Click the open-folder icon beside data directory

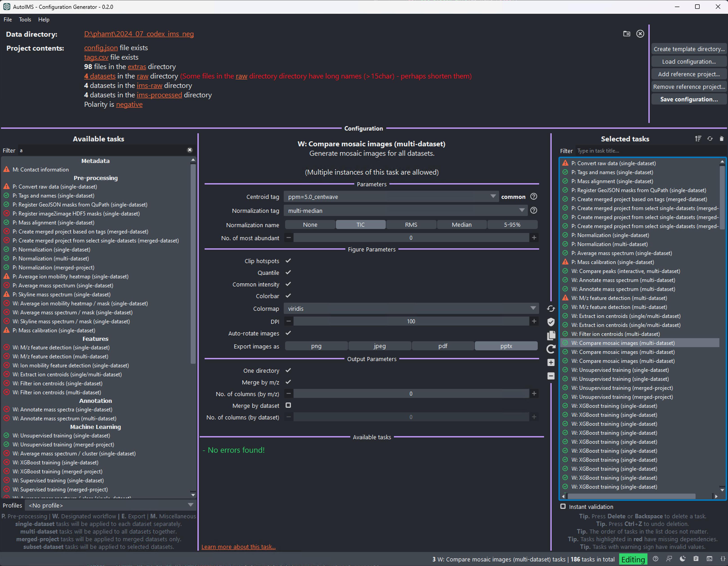tap(626, 34)
